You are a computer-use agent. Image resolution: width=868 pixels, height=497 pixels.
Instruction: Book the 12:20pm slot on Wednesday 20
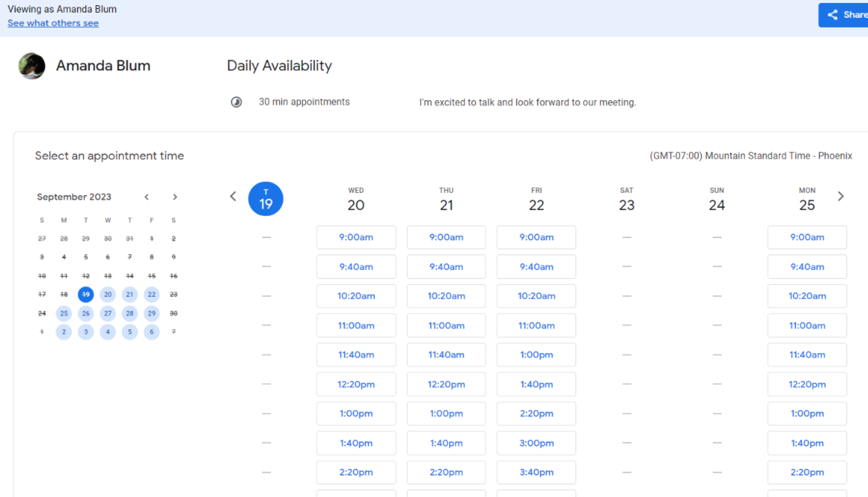point(356,384)
